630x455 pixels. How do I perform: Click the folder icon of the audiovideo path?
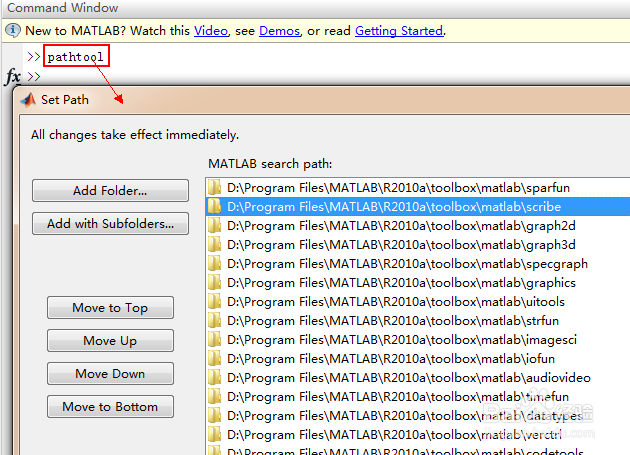coord(215,377)
